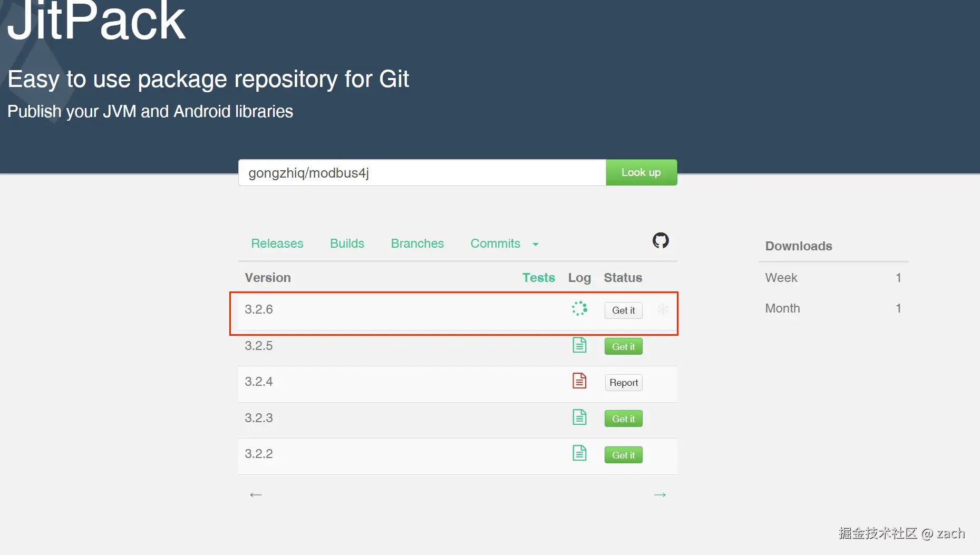Click Get it for version 3.2.2
Image resolution: width=980 pixels, height=555 pixels.
pos(624,455)
